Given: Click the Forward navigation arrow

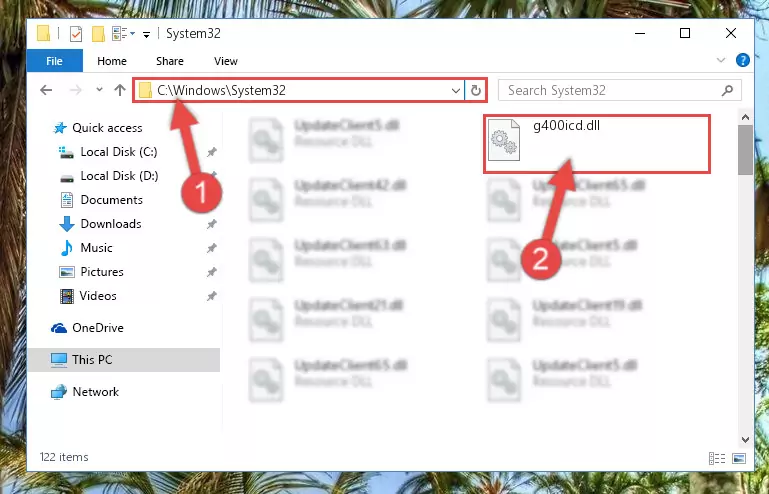Looking at the screenshot, I should pyautogui.click(x=76, y=90).
